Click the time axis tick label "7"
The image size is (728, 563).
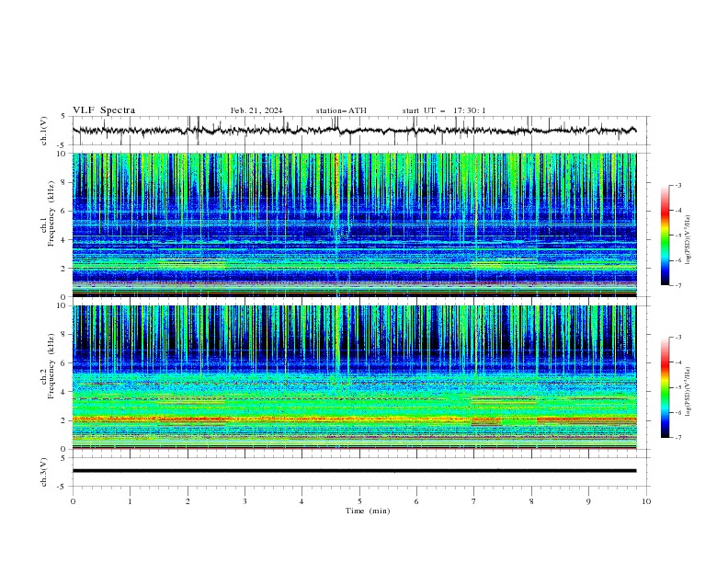pyautogui.click(x=473, y=501)
